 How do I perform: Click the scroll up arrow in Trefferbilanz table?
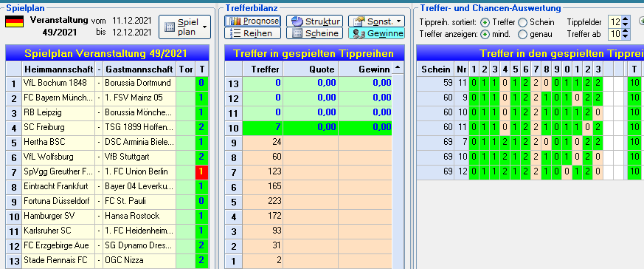click(x=397, y=67)
